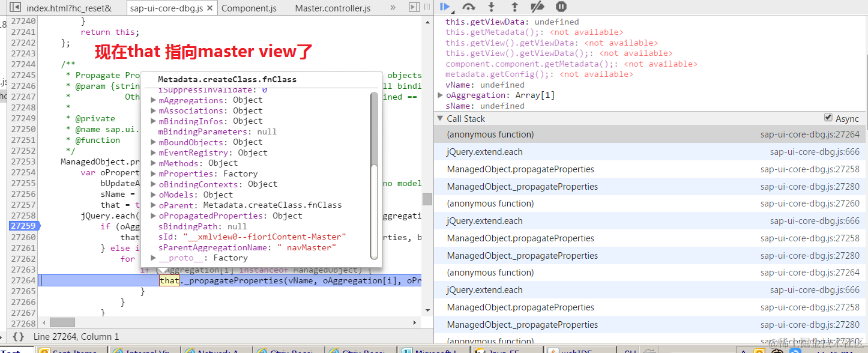
Task: Click line number 27241 in gutter
Action: [23, 32]
